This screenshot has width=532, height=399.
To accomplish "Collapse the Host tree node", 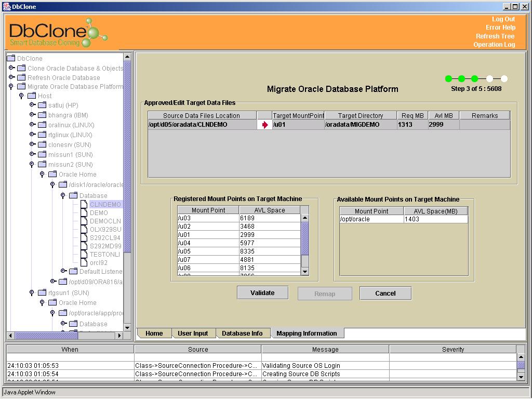I will 21,96.
